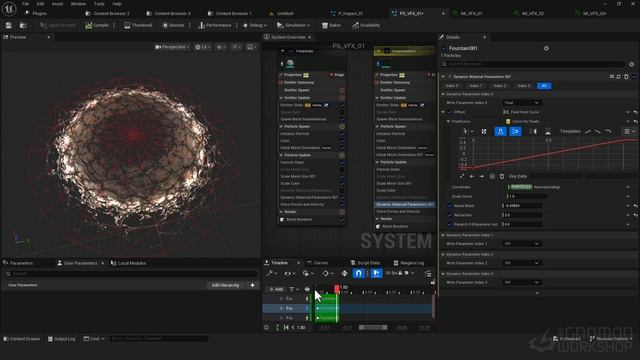Add a new user parameter with plus

coord(252,285)
